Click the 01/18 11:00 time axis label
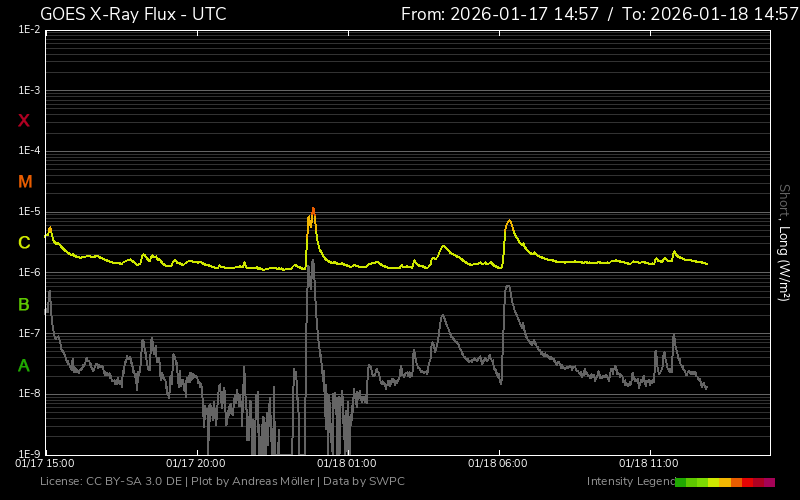This screenshot has height=500, width=800. tap(648, 464)
